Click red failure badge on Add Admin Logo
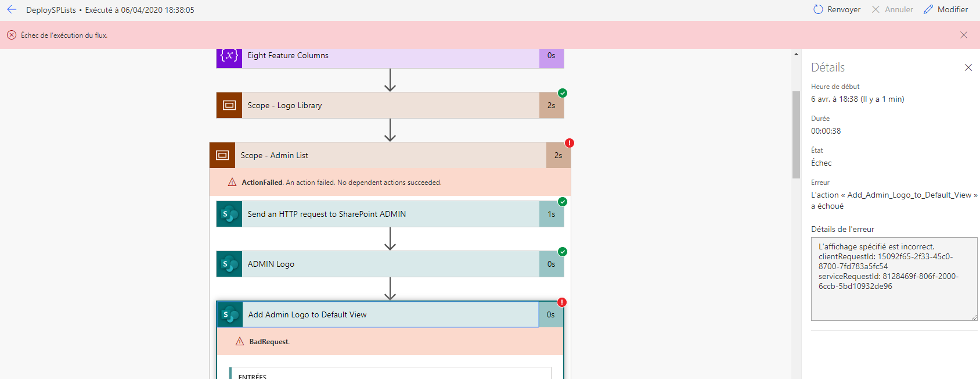Screen dimensions: 980x379 coord(562,302)
